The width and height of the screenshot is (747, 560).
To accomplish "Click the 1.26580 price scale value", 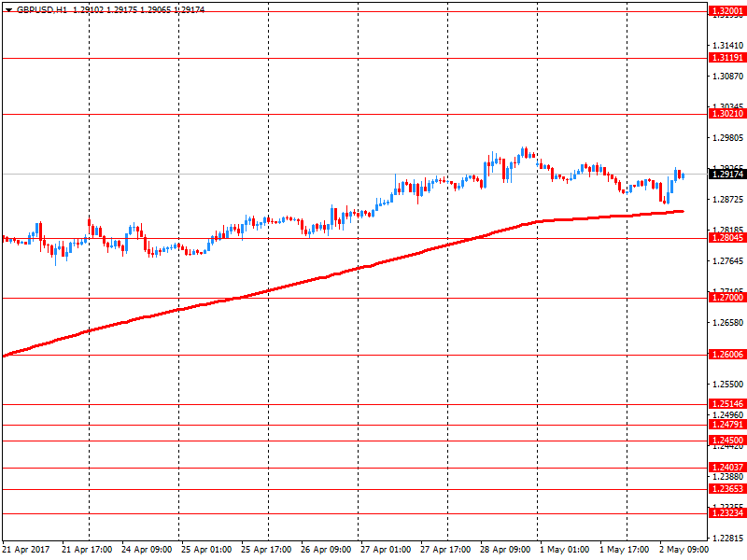I will pos(728,323).
